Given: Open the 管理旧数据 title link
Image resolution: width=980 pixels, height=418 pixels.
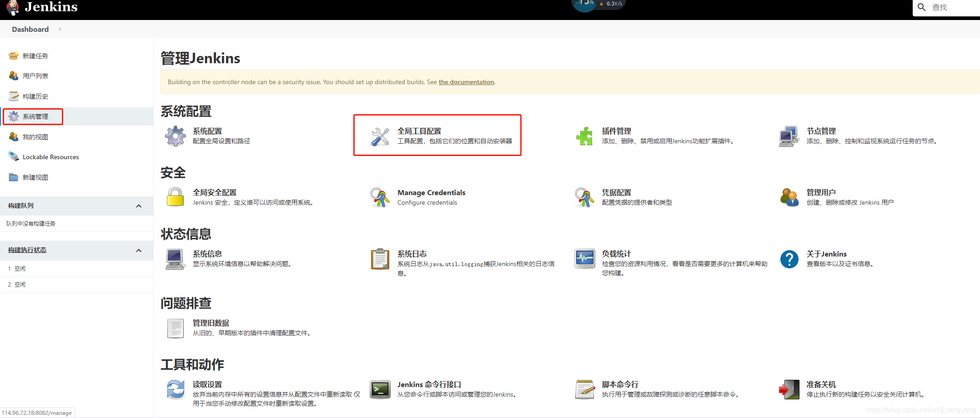Looking at the screenshot, I should 211,323.
